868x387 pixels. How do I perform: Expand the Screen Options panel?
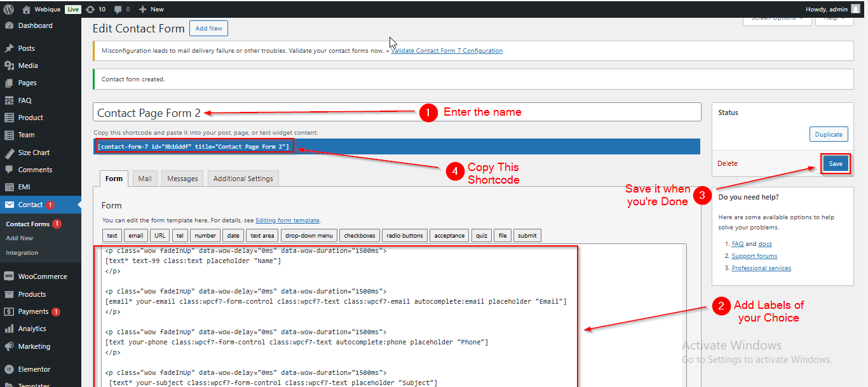[776, 18]
